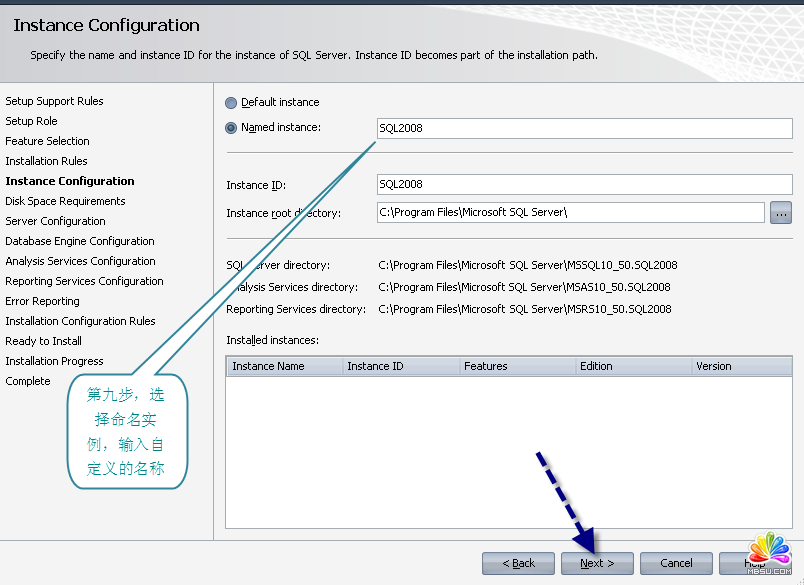Click the Instance ID text field

(584, 184)
